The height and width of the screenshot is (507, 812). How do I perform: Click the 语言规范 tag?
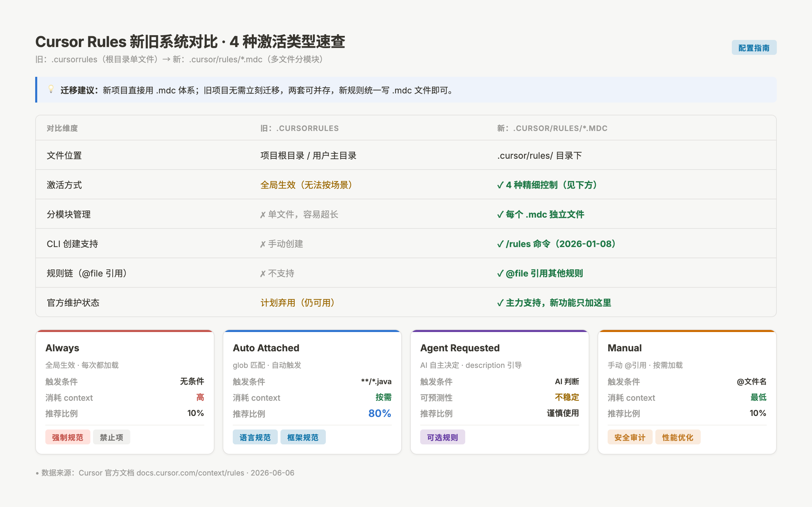point(255,437)
